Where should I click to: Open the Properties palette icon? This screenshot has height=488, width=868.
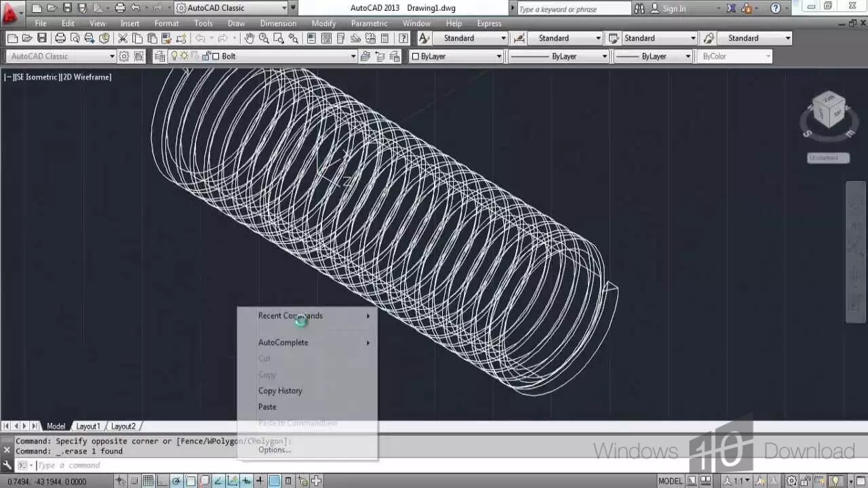coord(311,38)
